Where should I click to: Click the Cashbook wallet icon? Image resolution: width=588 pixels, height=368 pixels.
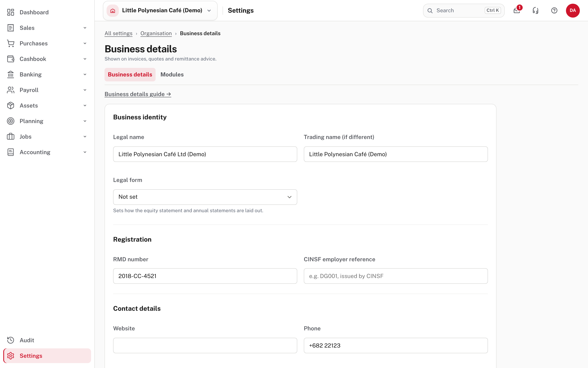coord(10,59)
